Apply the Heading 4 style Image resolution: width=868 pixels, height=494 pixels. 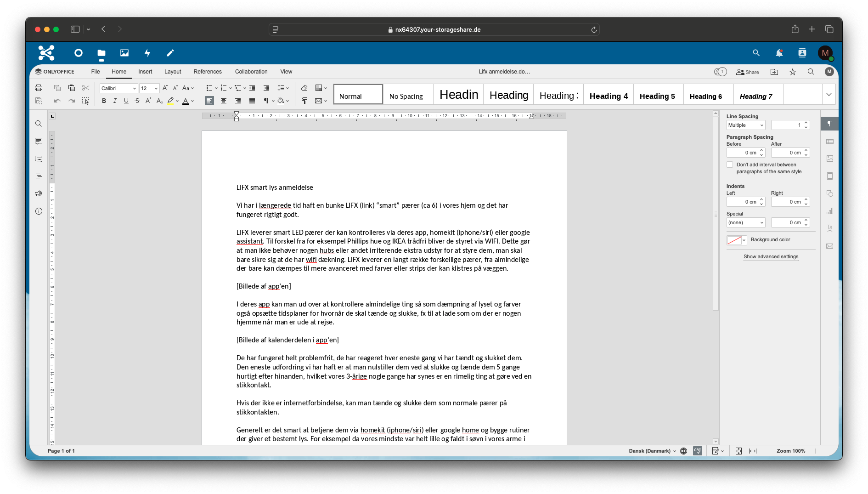pos(609,95)
